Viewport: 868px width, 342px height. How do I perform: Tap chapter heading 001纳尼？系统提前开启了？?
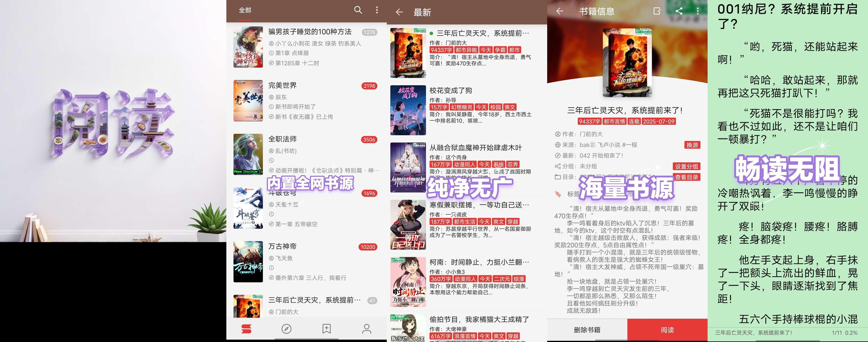787,16
